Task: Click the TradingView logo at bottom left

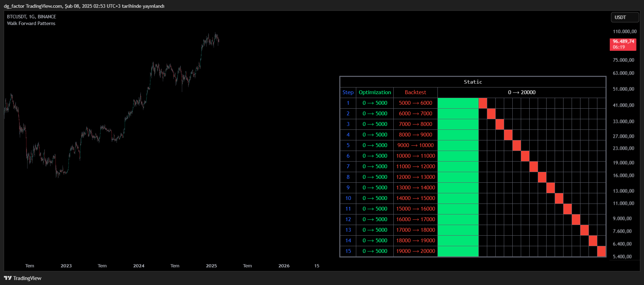Action: (23, 278)
